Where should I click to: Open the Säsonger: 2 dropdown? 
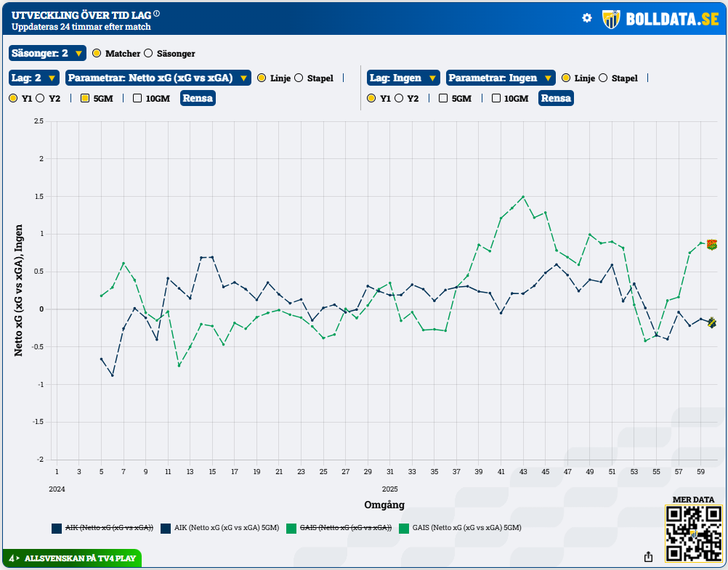click(47, 53)
